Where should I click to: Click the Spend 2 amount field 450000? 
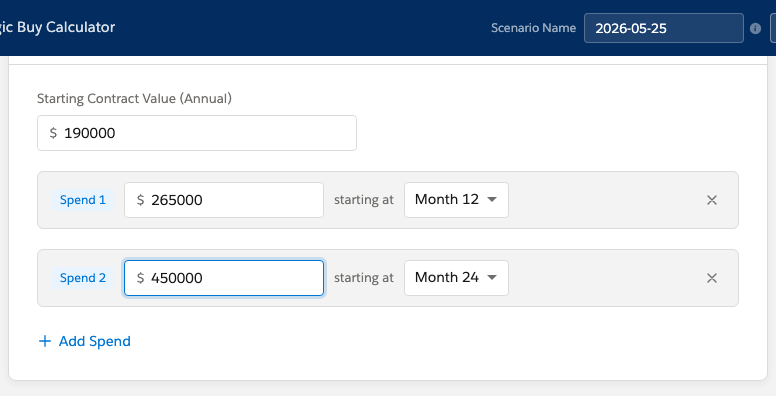click(x=224, y=278)
